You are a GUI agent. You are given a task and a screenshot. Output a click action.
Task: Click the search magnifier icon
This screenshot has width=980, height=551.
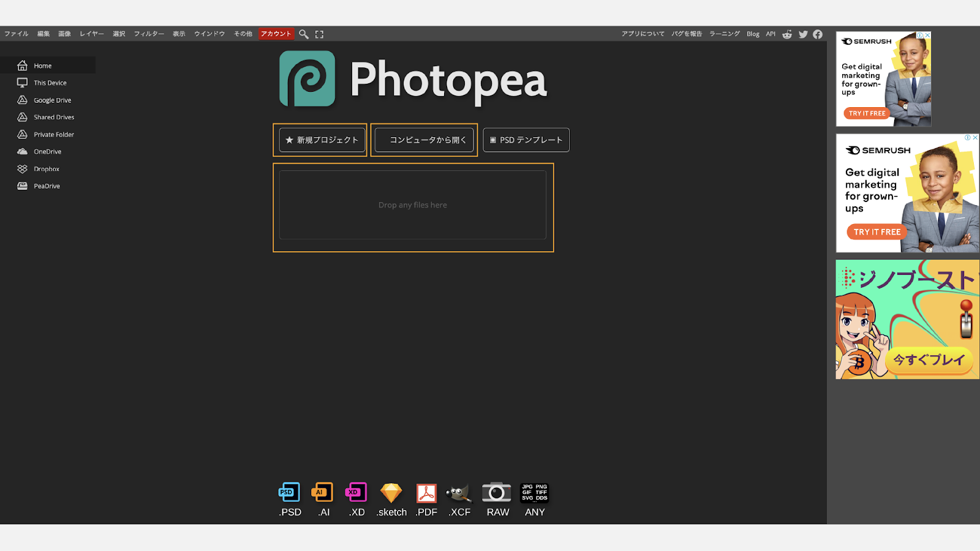(x=303, y=34)
